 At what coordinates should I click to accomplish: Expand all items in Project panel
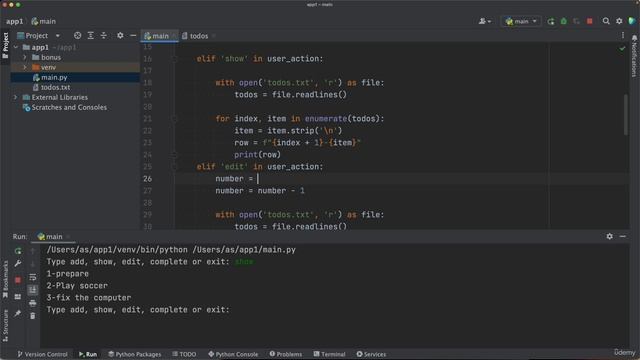[91, 36]
